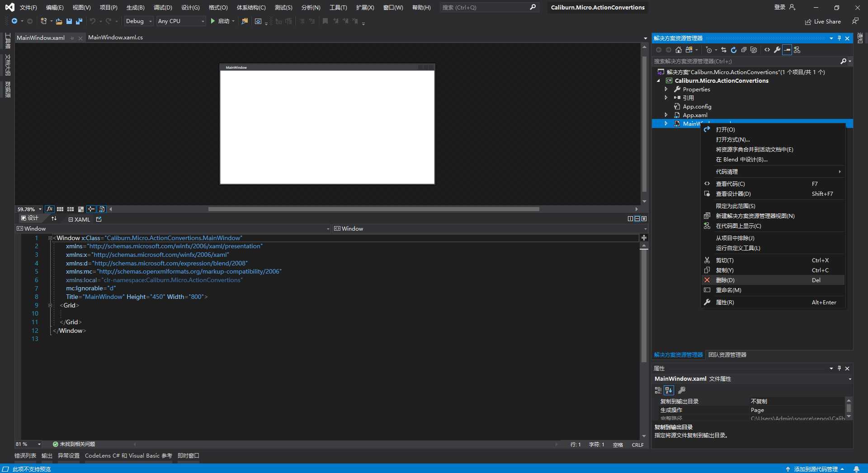Toggle artboard background checkerboard
The image size is (868, 473).
coord(81,209)
